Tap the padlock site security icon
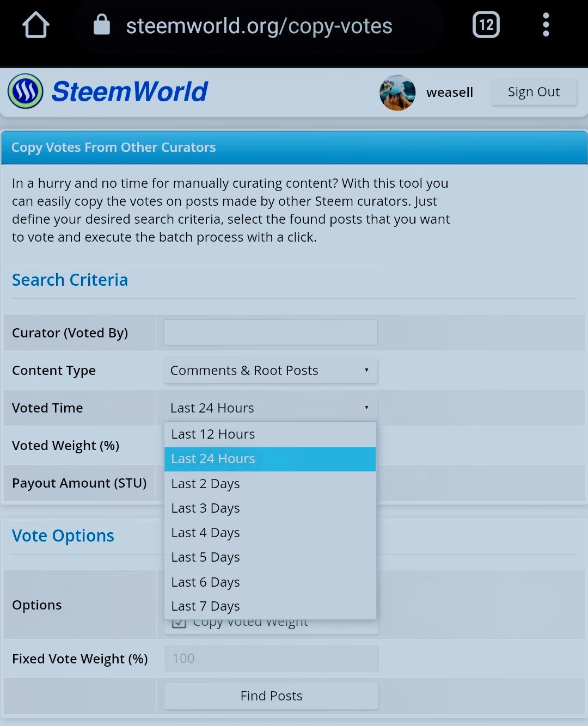Screen dimensions: 588x726 (x=102, y=24)
